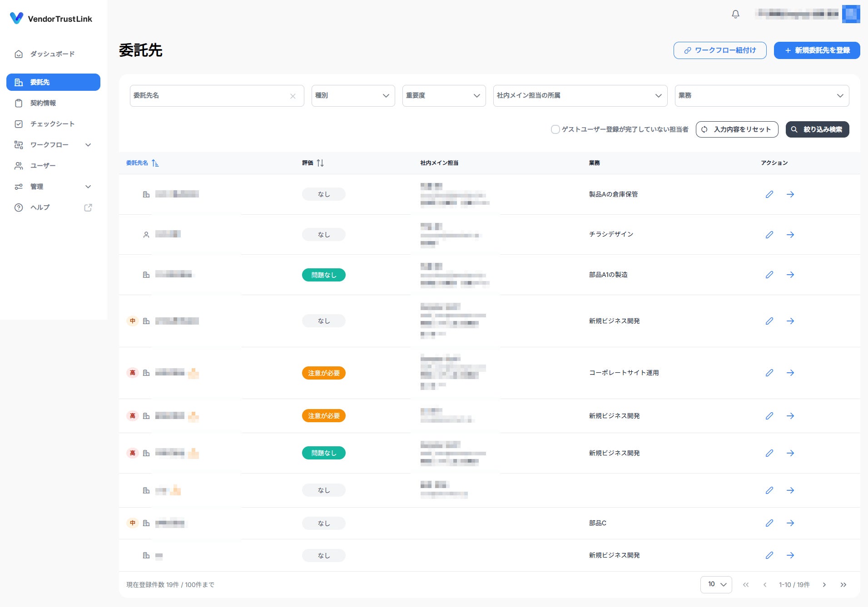Screen dimensions: 868x607
Task: Edit the コーポレートサイト運用 row
Action: tap(769, 373)
